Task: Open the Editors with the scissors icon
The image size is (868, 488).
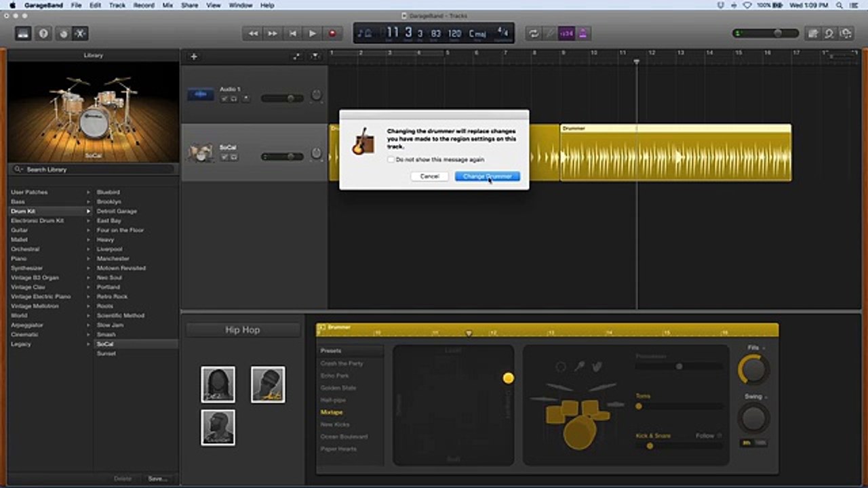Action: click(81, 33)
